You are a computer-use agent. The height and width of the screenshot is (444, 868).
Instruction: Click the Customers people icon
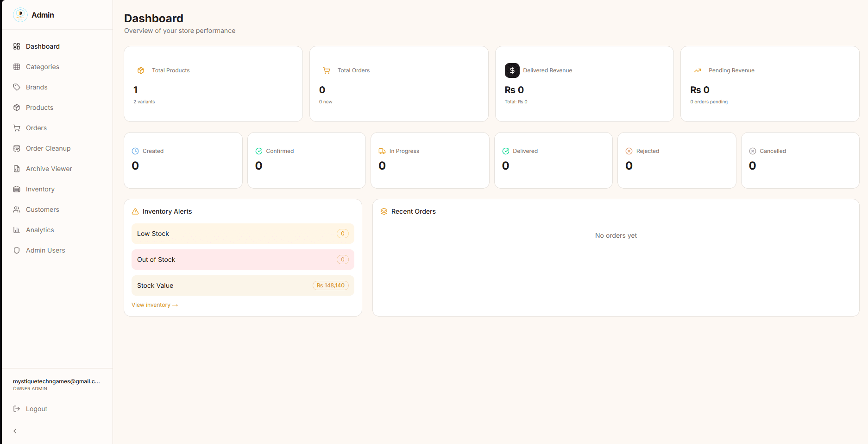click(x=17, y=209)
